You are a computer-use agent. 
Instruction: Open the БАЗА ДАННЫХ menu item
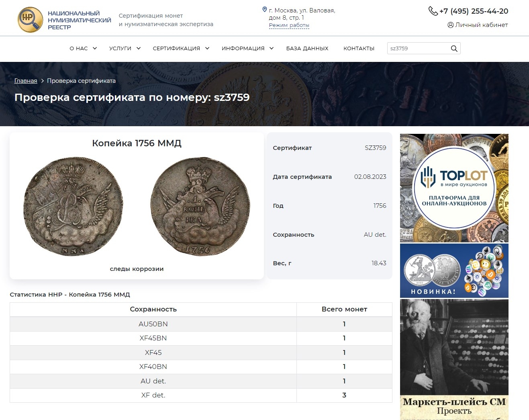tap(307, 49)
